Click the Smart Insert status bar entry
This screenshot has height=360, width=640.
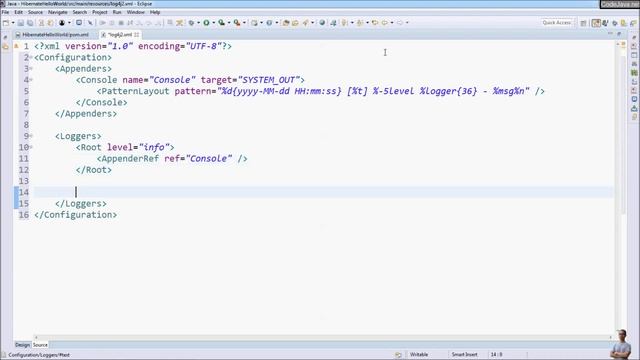pyautogui.click(x=464, y=354)
